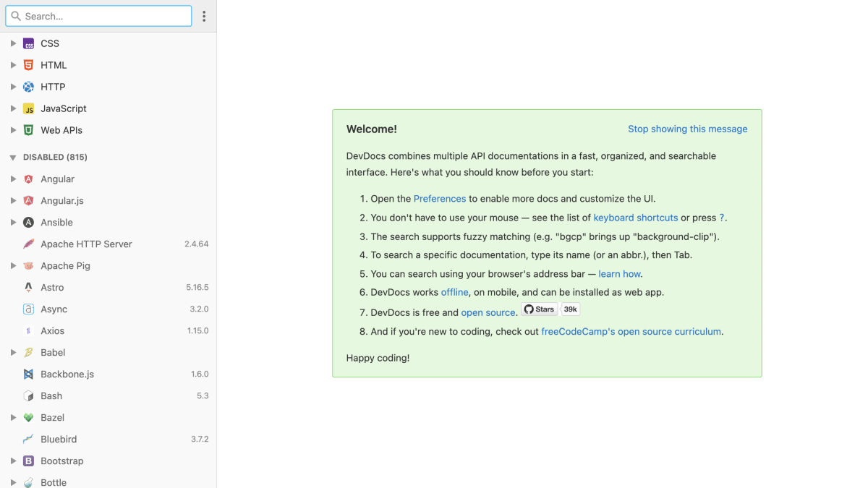Click the Bottle logo icon
Image resolution: width=868 pixels, height=488 pixels.
[x=28, y=482]
